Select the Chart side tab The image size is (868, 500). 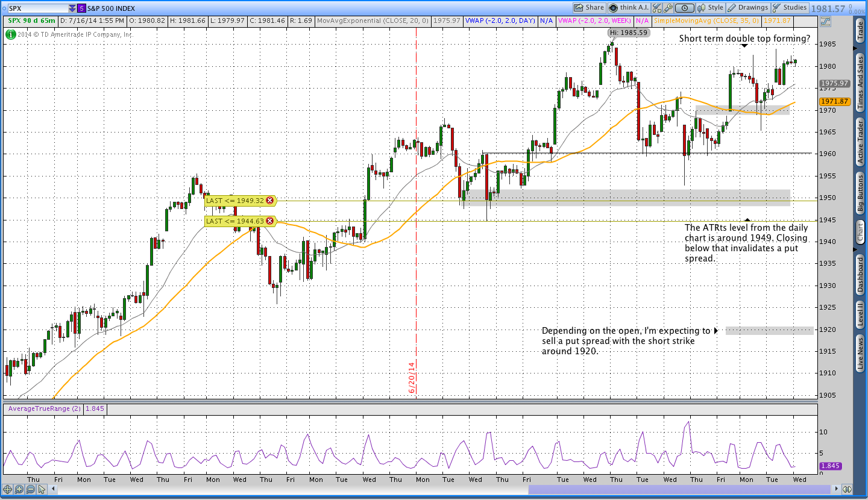point(861,233)
